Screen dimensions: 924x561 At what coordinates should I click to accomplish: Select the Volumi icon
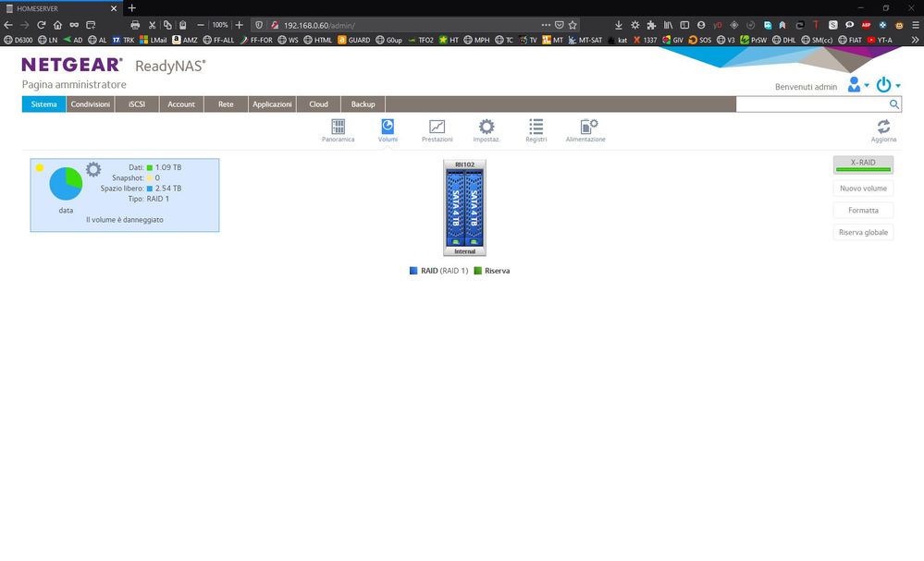pos(388,128)
